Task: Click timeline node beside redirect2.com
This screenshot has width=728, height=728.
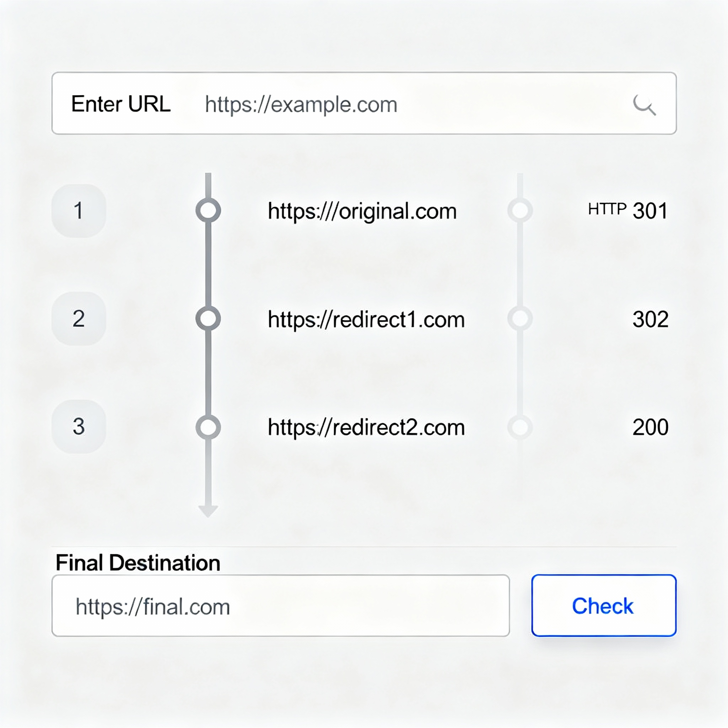Action: tap(208, 427)
